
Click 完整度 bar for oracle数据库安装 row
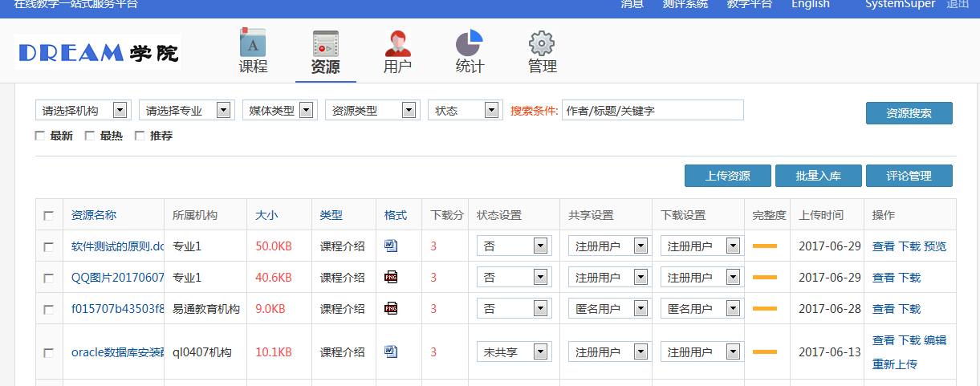click(765, 352)
